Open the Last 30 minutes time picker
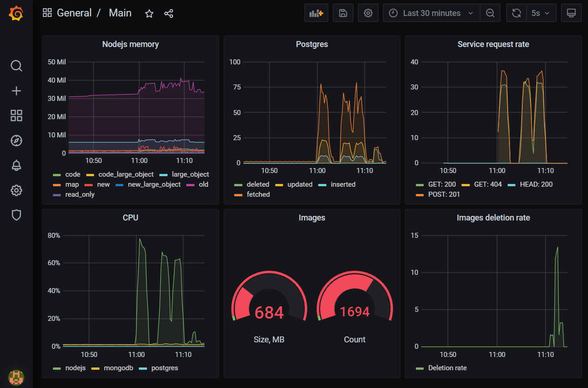 431,13
